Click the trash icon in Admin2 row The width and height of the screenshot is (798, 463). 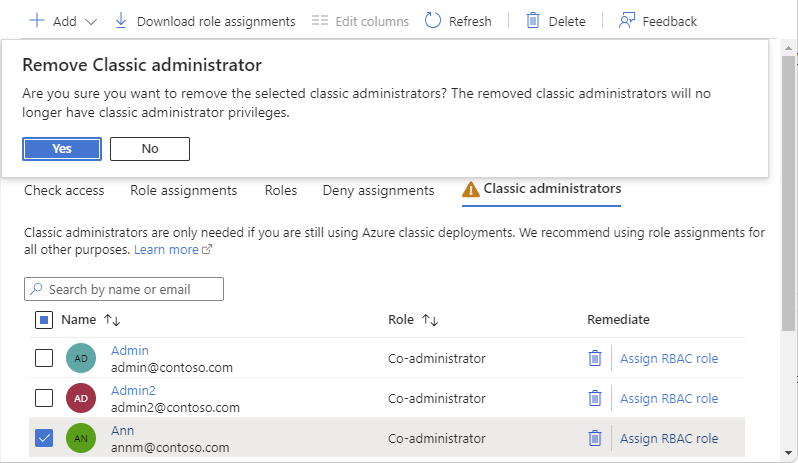point(594,398)
